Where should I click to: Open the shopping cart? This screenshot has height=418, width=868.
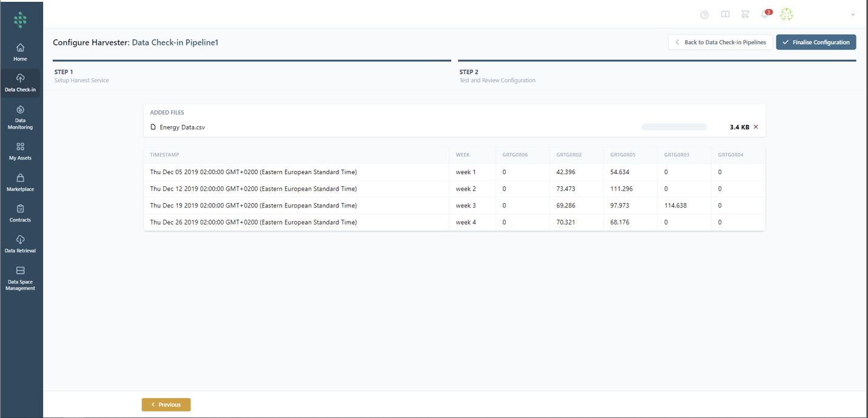pos(745,15)
